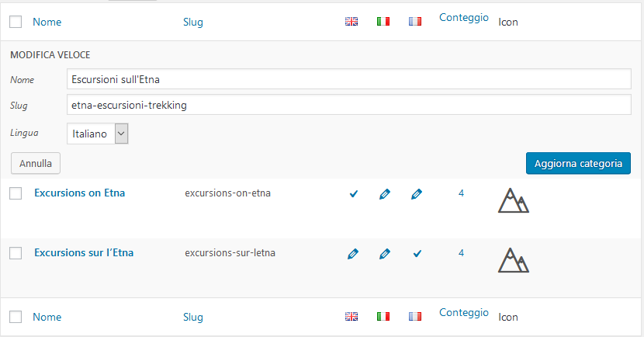Click Aggiorna categoria button
This screenshot has width=644, height=337.
coord(578,163)
